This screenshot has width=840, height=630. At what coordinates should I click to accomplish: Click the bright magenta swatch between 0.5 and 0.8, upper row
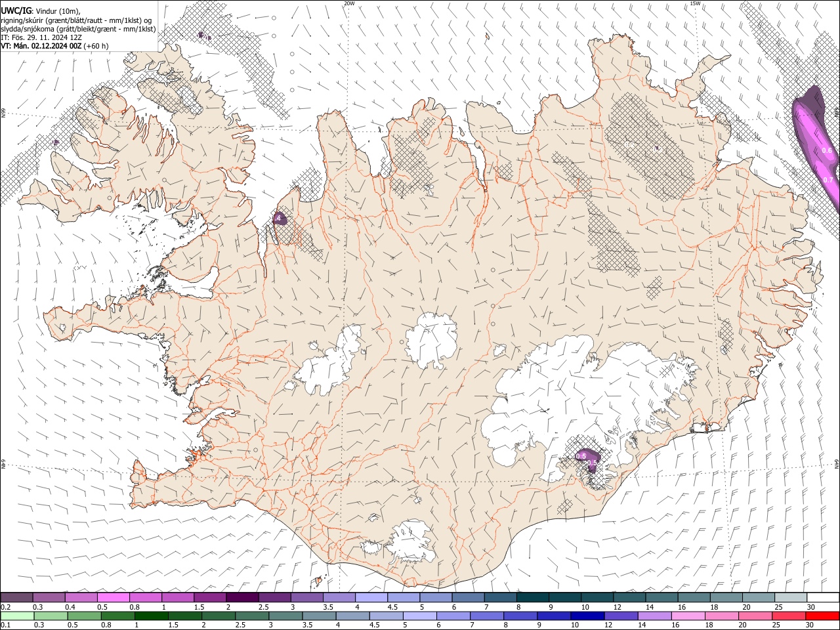[114, 597]
